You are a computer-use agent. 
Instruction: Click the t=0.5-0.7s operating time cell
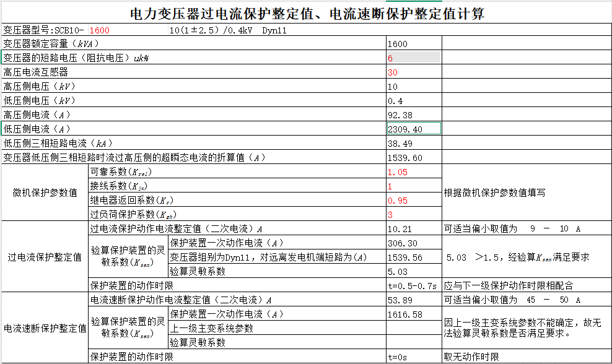[x=413, y=285]
